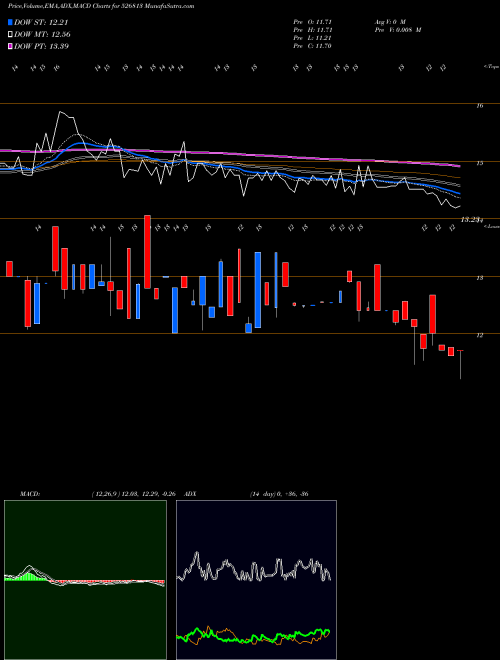Click the 15 price axis label
500x660 pixels.
point(479,163)
